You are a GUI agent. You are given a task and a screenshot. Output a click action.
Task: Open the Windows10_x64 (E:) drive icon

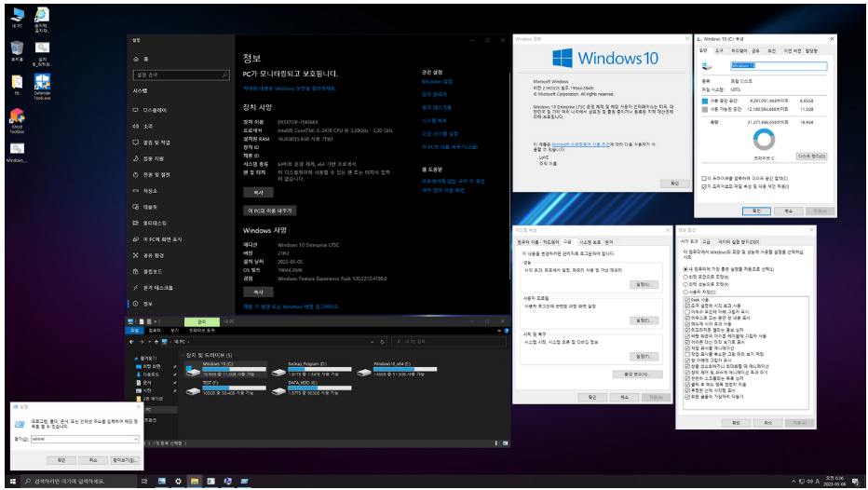(x=364, y=371)
